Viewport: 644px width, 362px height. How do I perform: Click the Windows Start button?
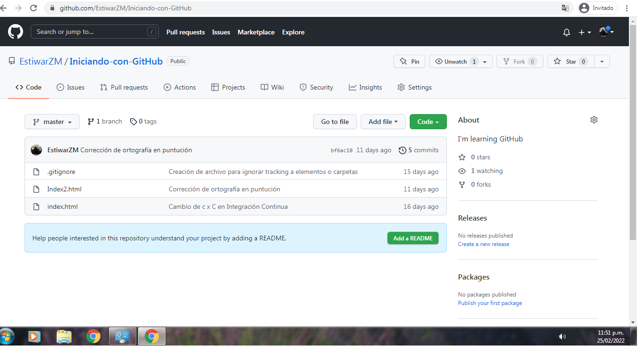(7, 337)
